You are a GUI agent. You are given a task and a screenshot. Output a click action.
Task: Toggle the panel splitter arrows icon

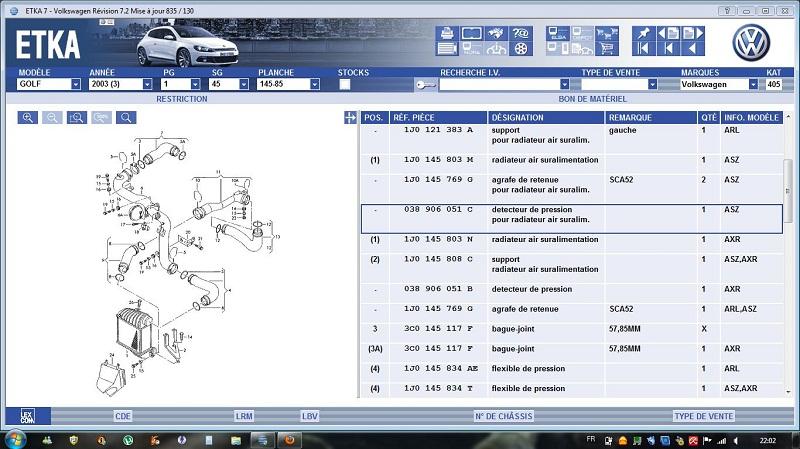point(350,118)
